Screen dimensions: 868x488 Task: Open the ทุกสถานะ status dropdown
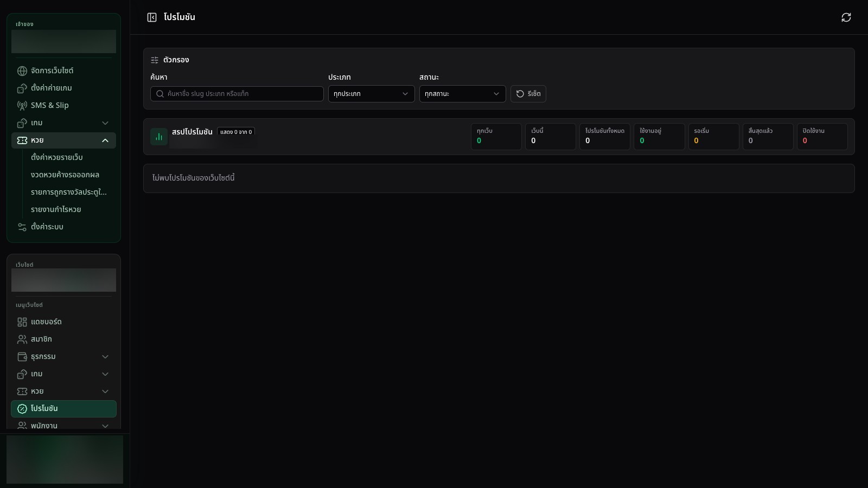point(463,94)
